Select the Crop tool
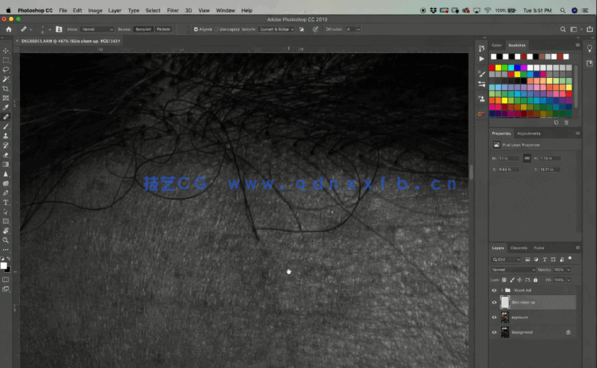 point(6,89)
